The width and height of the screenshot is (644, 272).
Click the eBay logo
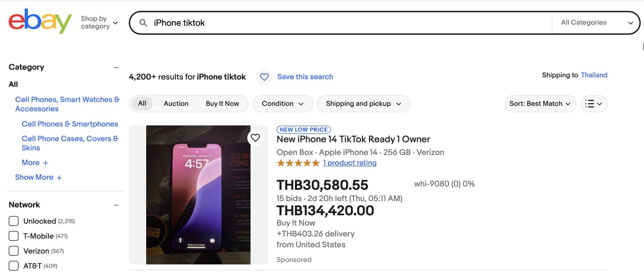click(x=40, y=21)
